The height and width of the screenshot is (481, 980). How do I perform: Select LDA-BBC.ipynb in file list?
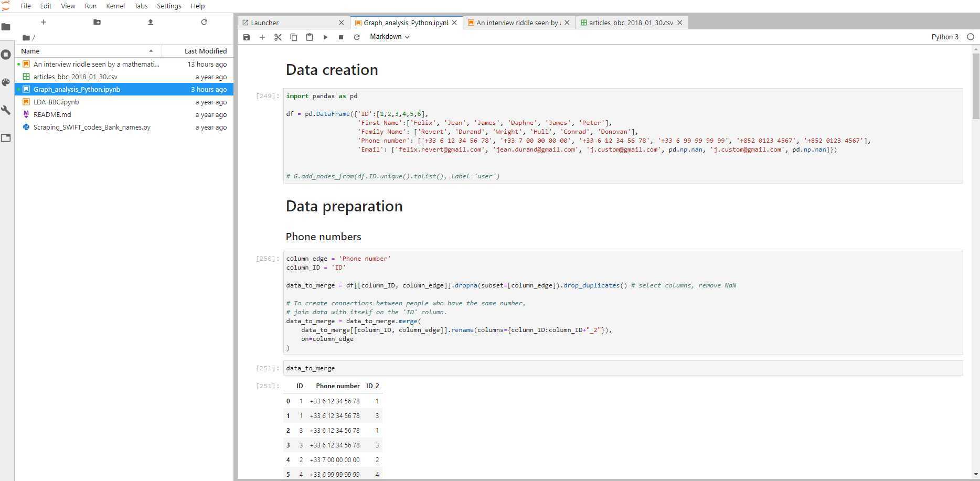pyautogui.click(x=124, y=102)
